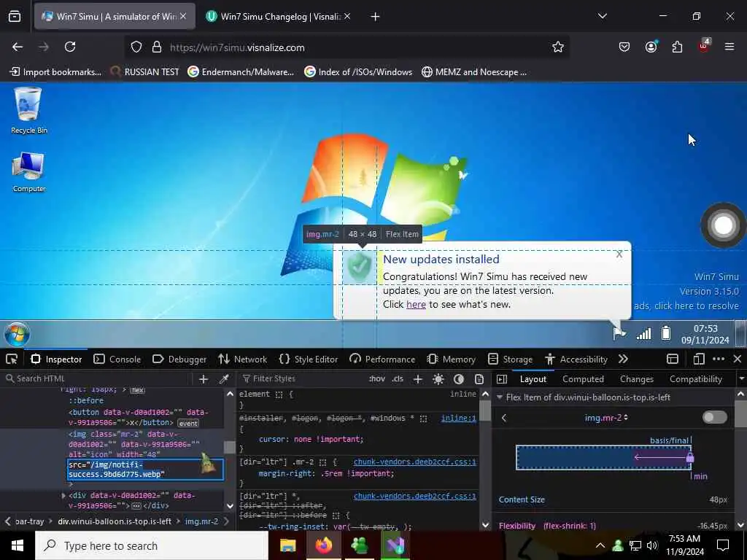Toggle Responsive Design Mode icon
Viewport: 747px width, 560px height.
(699, 359)
